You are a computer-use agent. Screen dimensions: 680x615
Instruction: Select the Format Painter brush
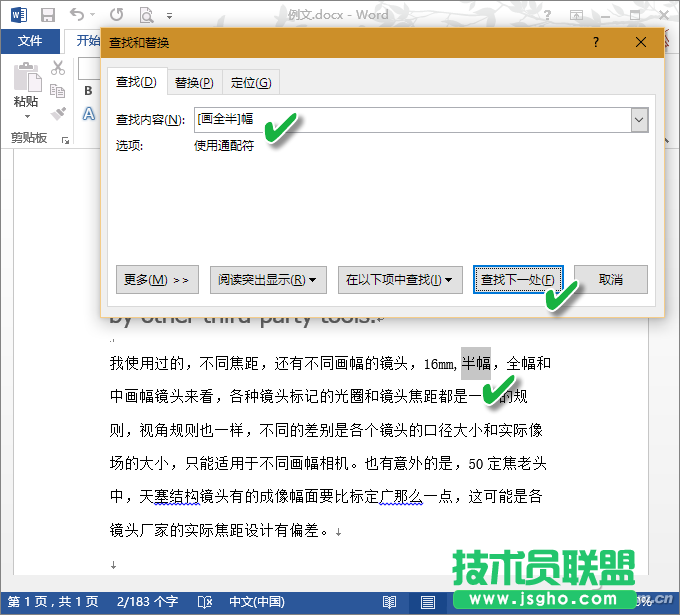coord(58,114)
